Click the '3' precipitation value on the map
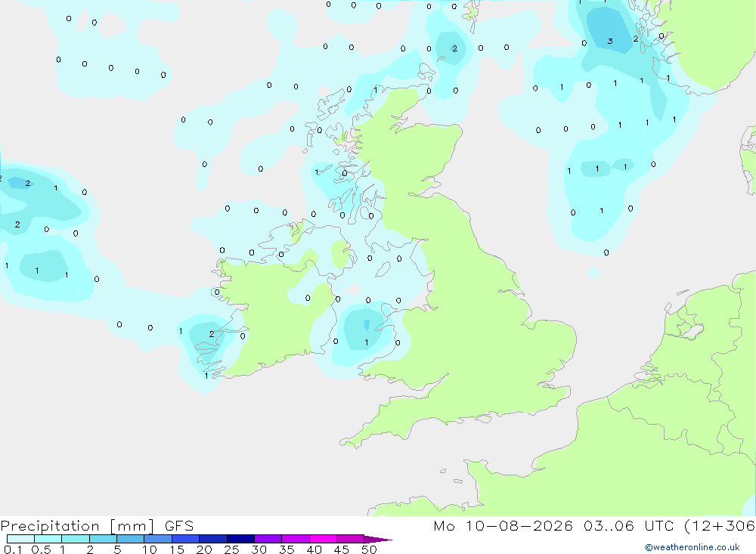This screenshot has width=756, height=554. tap(610, 42)
